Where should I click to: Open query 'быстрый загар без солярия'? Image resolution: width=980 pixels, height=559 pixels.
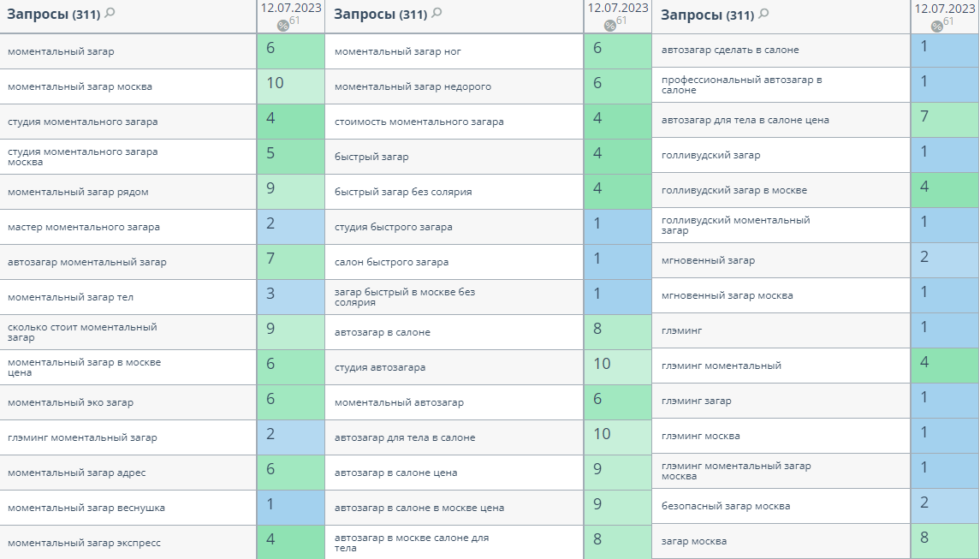click(x=403, y=192)
